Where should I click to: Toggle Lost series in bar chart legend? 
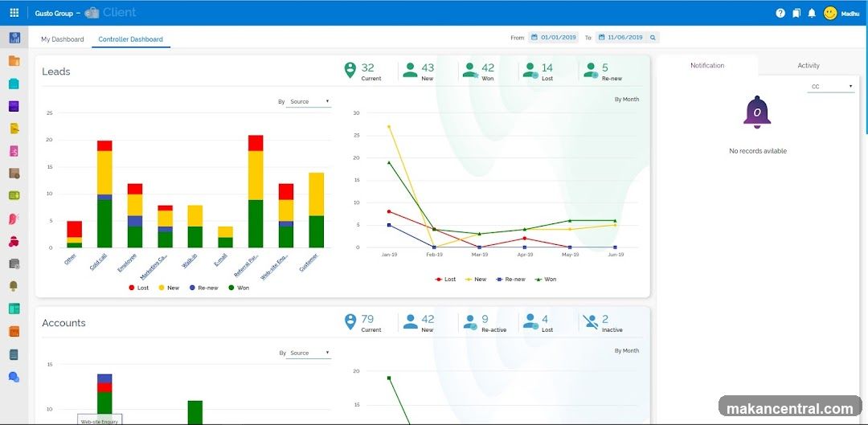[138, 288]
